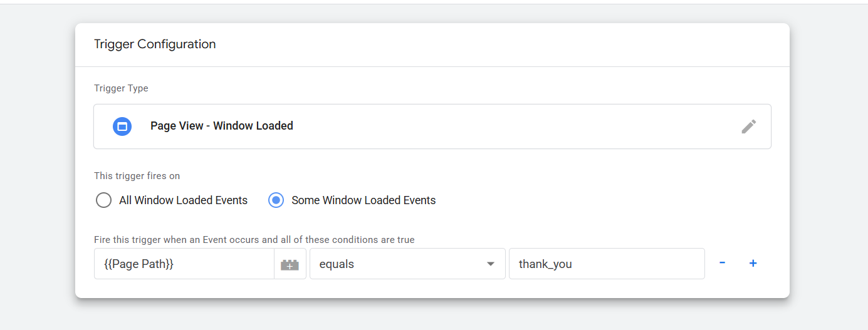Viewport: 868px width, 330px height.
Task: Click the blue Page View trigger icon
Action: tap(122, 126)
